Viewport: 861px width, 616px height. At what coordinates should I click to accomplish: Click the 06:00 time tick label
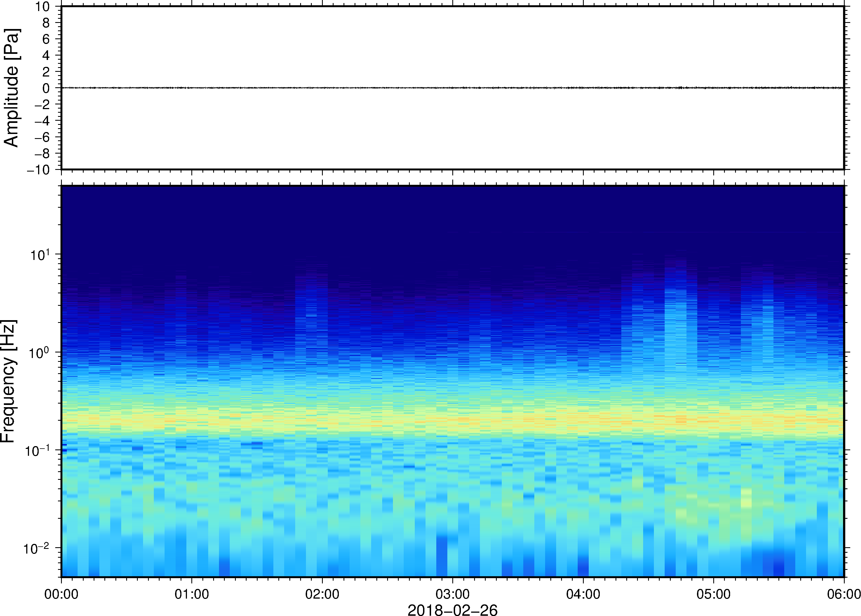844,594
